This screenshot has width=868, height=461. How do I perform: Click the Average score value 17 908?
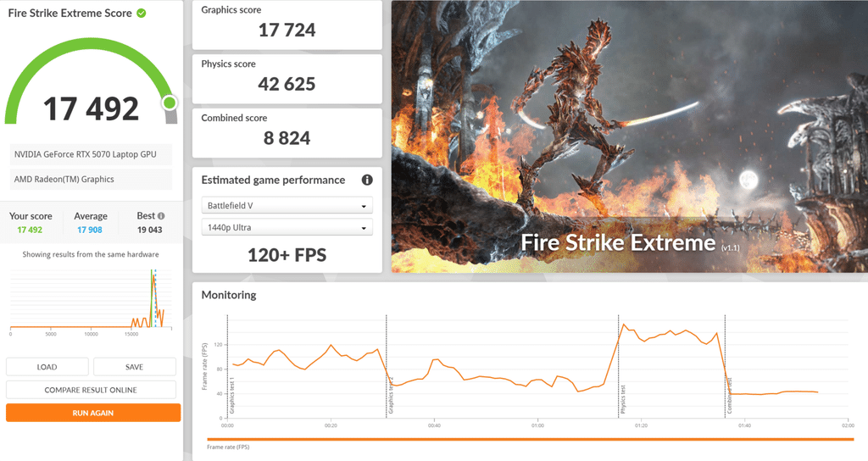pyautogui.click(x=90, y=230)
